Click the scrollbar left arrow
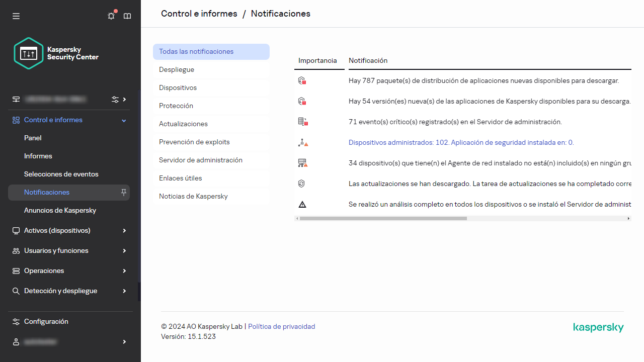The height and width of the screenshot is (362, 644). coord(297,219)
